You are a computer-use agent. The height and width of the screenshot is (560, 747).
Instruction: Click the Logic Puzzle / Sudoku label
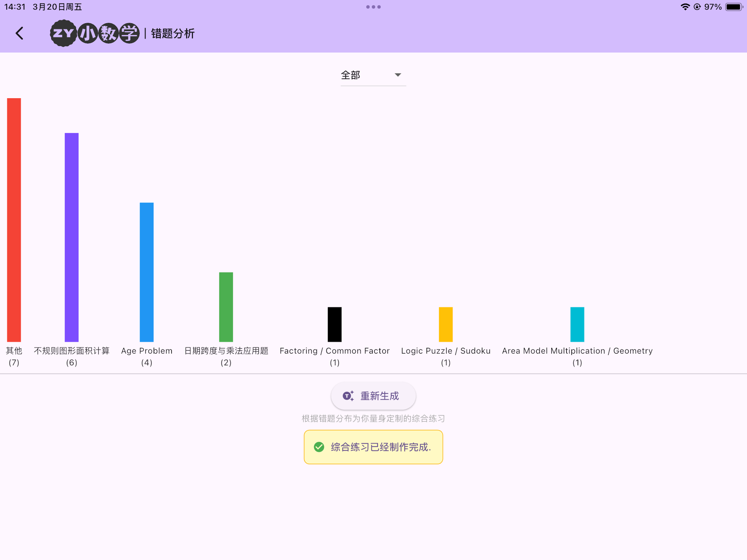tap(446, 351)
